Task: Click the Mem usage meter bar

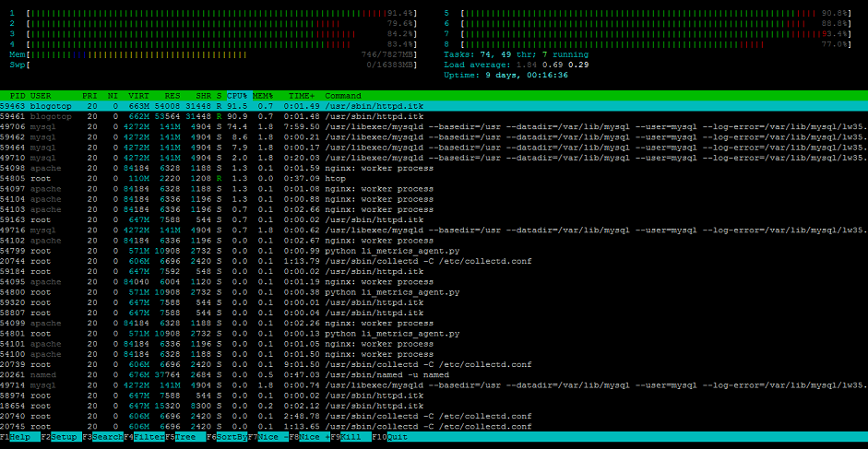Action: [x=213, y=54]
